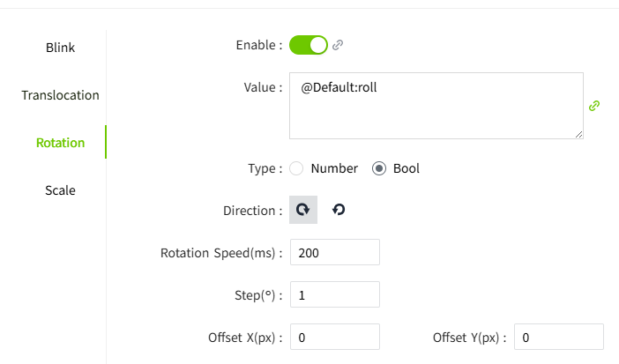Click the Value text area with @Default:roll
The image size is (619, 364).
[436, 106]
